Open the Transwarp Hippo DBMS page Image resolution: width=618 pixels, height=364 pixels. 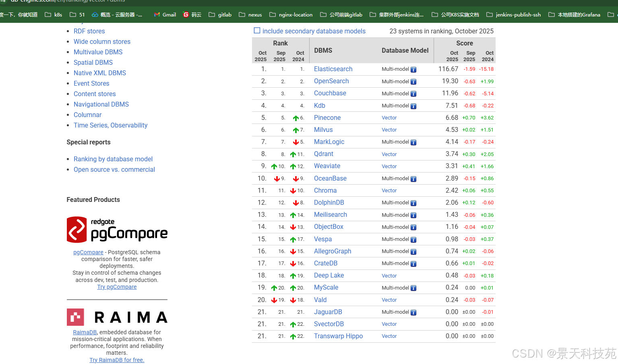[339, 336]
